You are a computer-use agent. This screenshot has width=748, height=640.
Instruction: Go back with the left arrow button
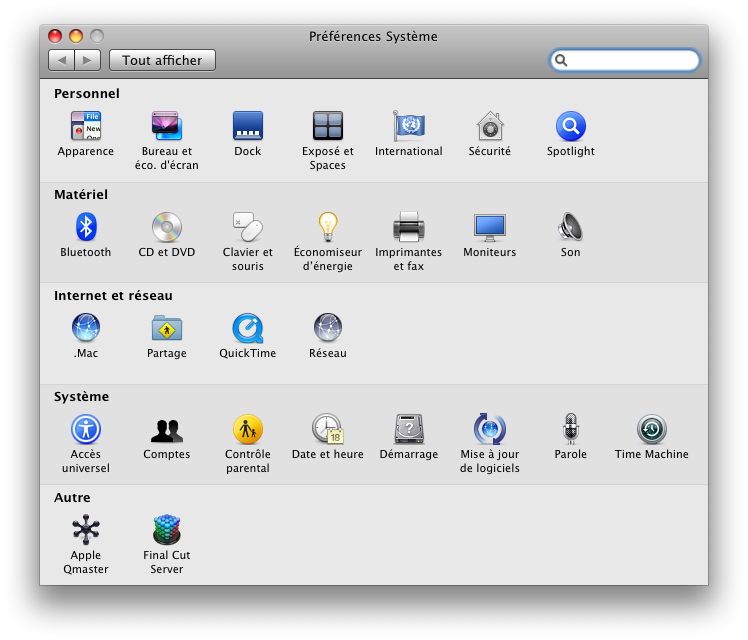(x=62, y=60)
